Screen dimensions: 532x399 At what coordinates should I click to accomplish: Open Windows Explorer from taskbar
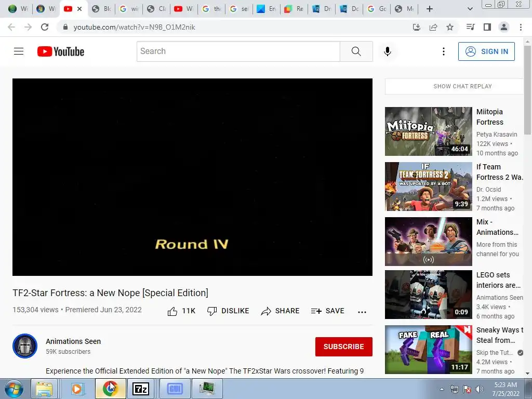44,389
